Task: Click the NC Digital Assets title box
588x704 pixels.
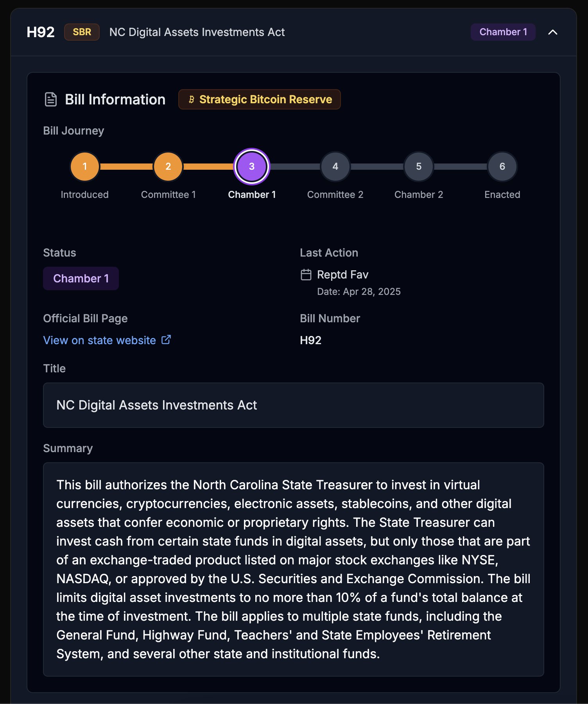Action: [x=293, y=405]
